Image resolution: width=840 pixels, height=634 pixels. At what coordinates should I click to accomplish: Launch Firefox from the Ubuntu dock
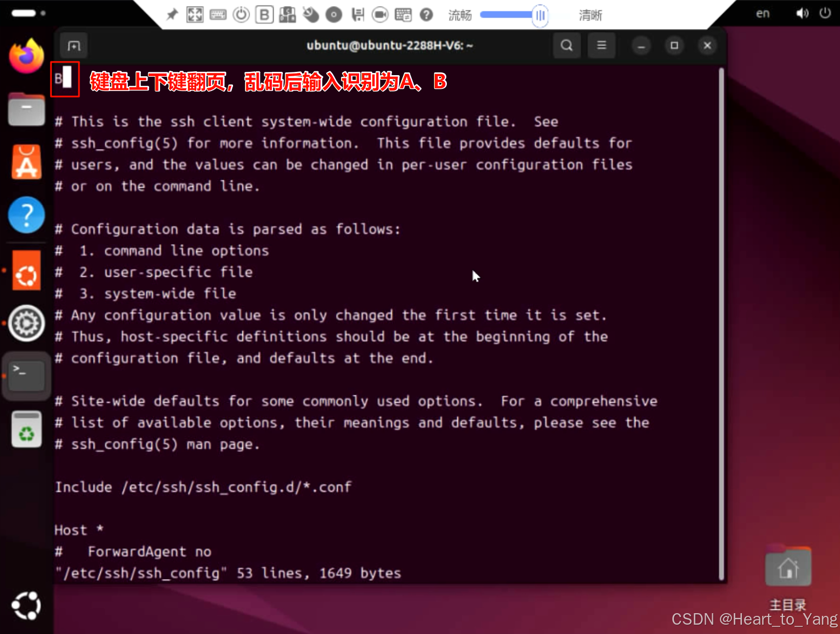click(x=26, y=56)
